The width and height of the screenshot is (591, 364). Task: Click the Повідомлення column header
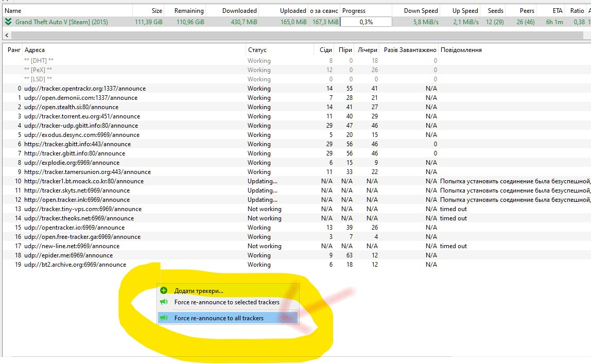pyautogui.click(x=461, y=50)
